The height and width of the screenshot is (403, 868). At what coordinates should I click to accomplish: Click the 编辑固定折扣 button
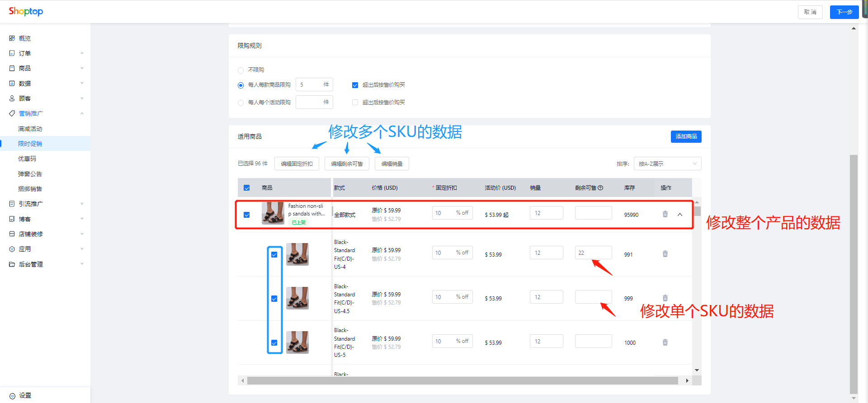click(x=297, y=164)
